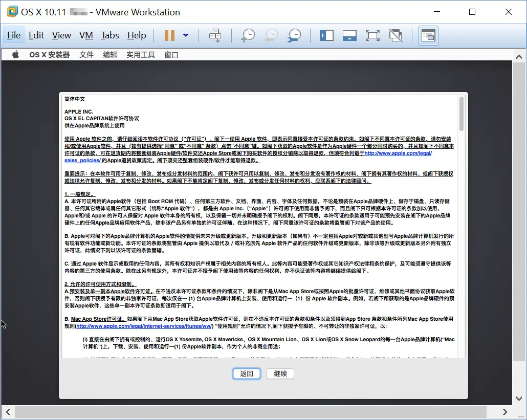
Task: Open the VM menu
Action: point(86,35)
